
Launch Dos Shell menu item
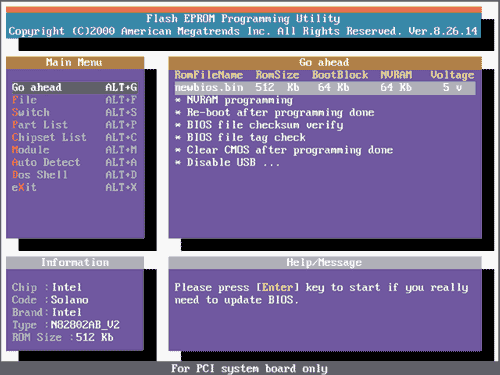coord(75,175)
